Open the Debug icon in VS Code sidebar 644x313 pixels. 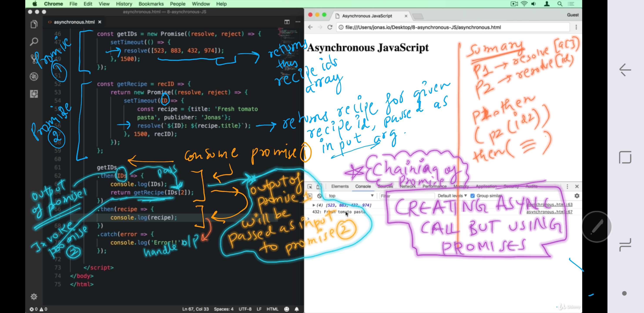coord(34,77)
